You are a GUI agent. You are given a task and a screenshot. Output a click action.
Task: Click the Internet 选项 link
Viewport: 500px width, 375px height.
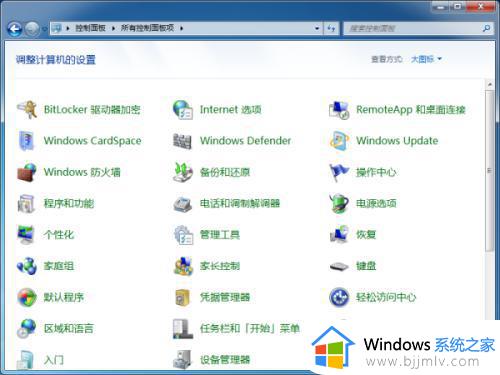click(231, 109)
